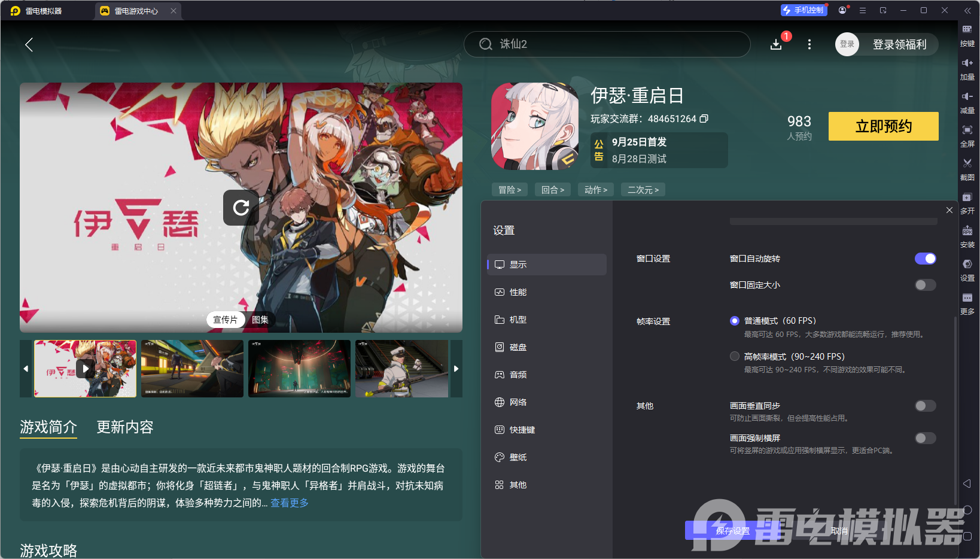Click the APK 安装 install icon

967,237
